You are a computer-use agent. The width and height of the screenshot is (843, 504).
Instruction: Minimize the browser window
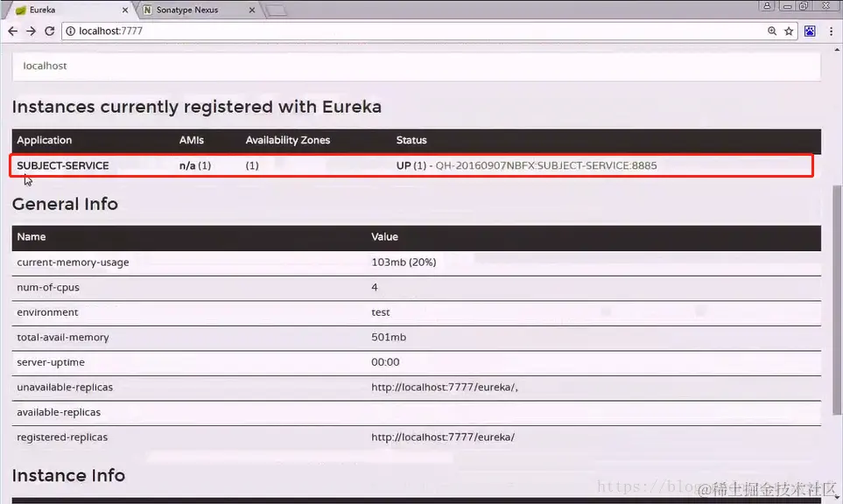[787, 6]
